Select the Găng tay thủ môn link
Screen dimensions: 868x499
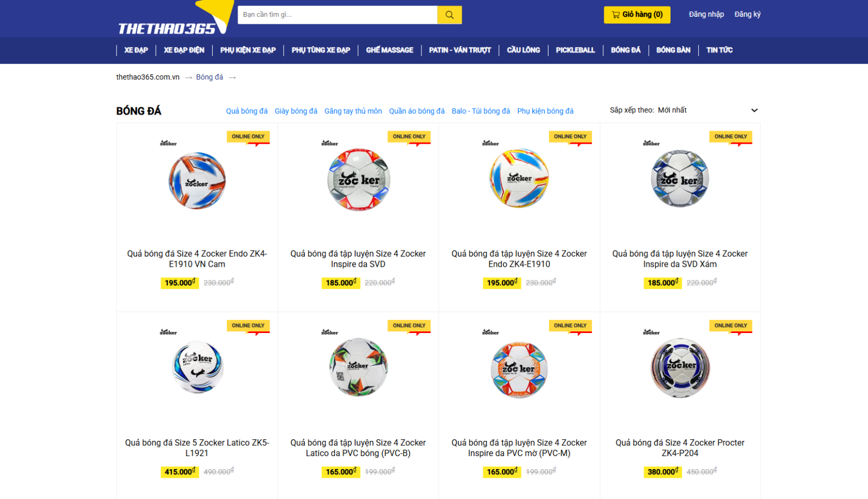point(353,111)
